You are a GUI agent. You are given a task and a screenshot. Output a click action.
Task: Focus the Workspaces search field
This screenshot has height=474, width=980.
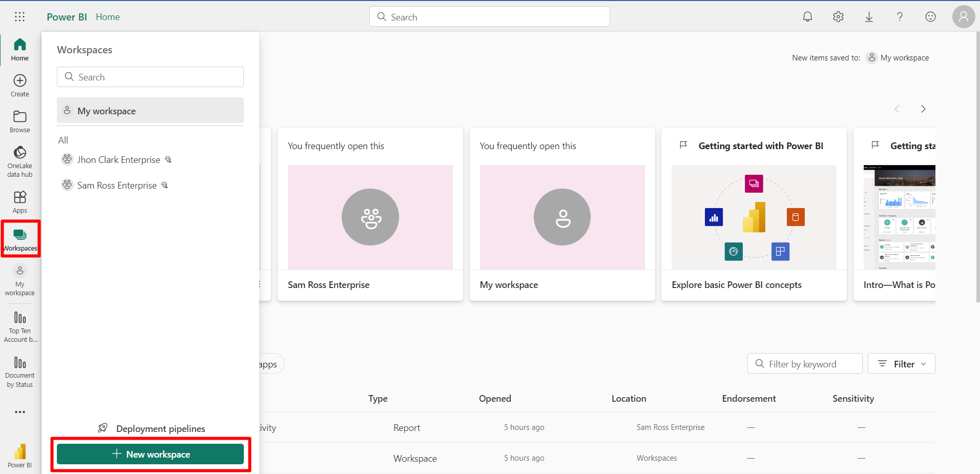pos(150,77)
